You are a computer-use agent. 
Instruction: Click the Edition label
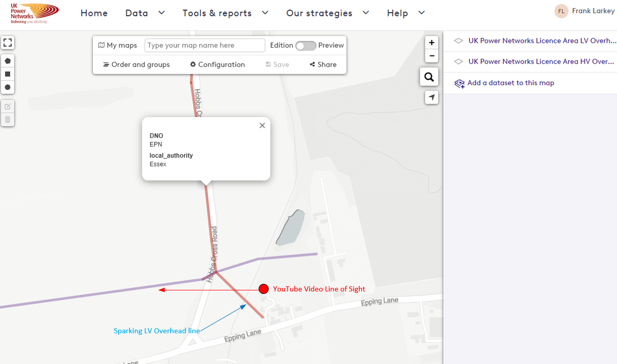coord(282,45)
